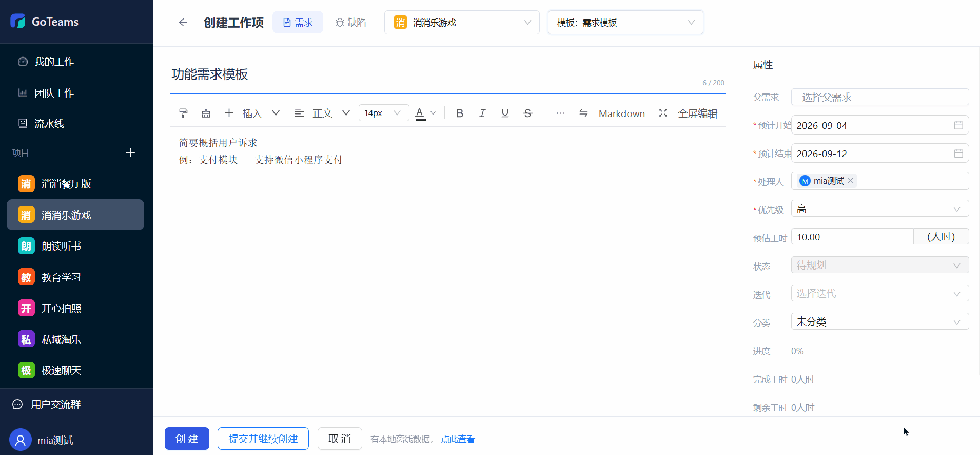Select the format painter icon
This screenshot has height=455, width=980.
click(183, 113)
